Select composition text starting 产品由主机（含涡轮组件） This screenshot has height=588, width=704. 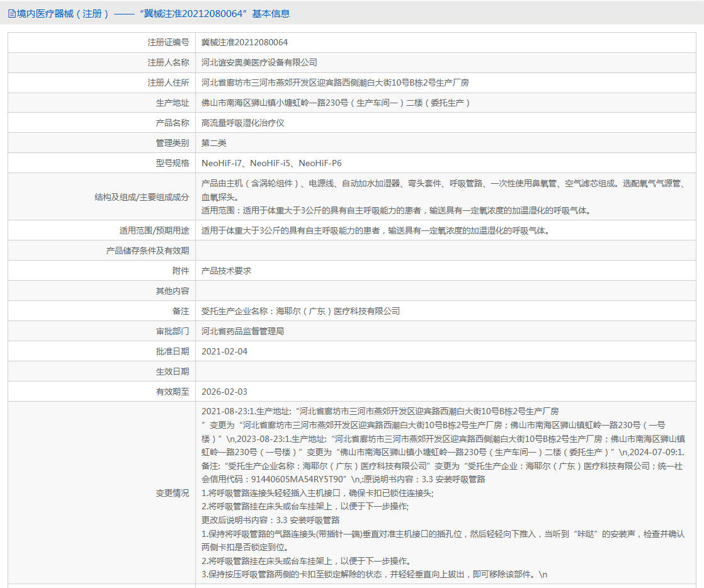[443, 190]
